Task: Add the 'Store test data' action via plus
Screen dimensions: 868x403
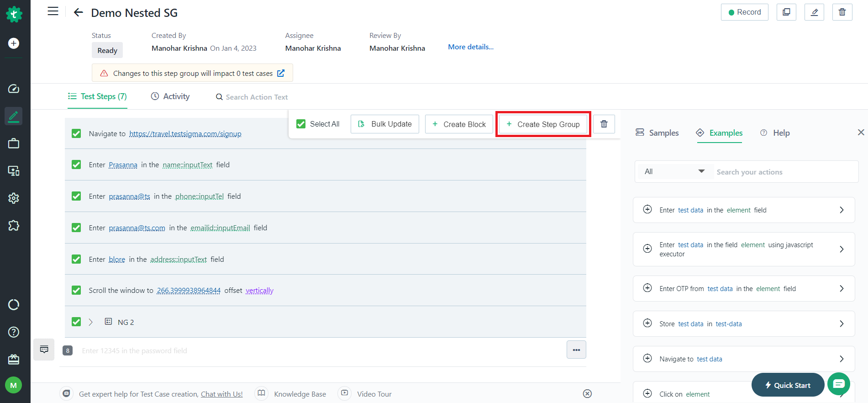Action: click(x=647, y=323)
